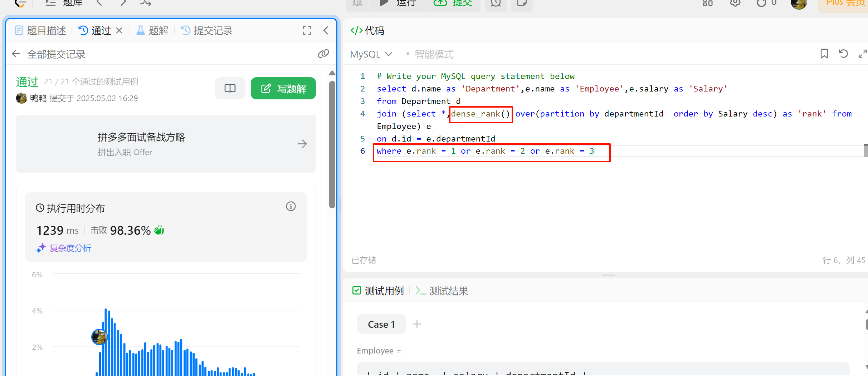The width and height of the screenshot is (868, 376).
Task: Click the 提交 submit button
Action: click(x=453, y=4)
